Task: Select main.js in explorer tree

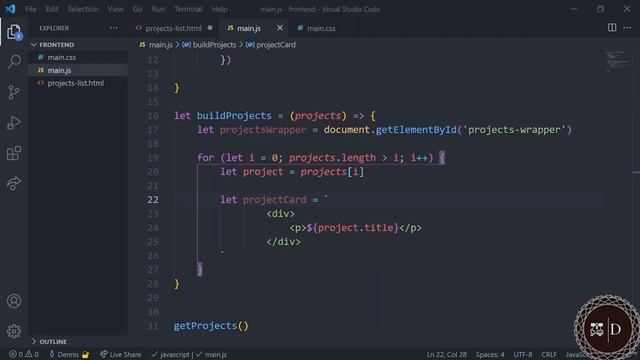Action: tap(78, 70)
